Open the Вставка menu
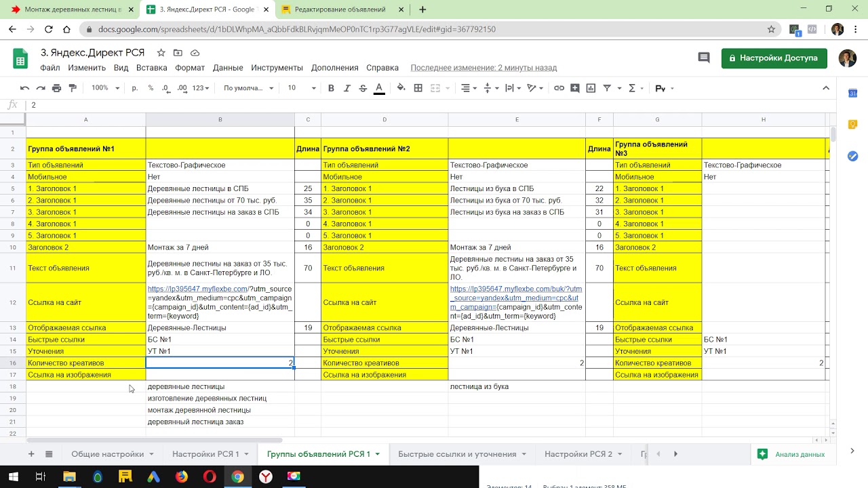This screenshot has width=868, height=488. pyautogui.click(x=151, y=68)
